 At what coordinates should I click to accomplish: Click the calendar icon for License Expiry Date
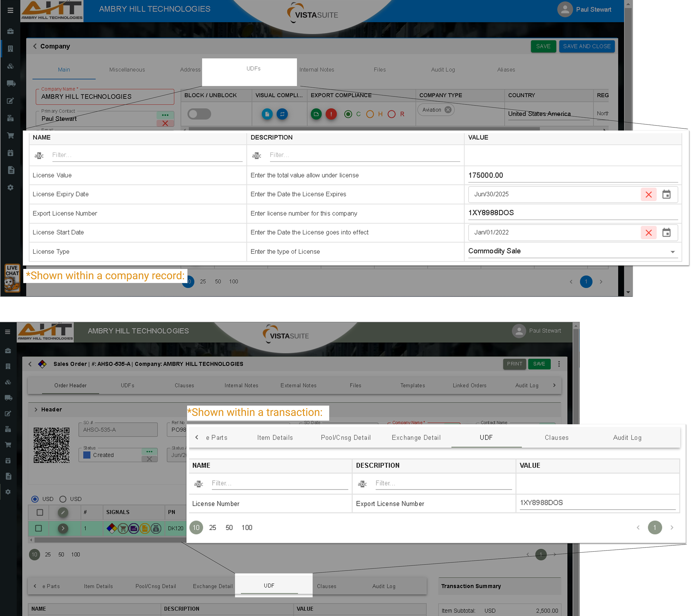pos(666,195)
